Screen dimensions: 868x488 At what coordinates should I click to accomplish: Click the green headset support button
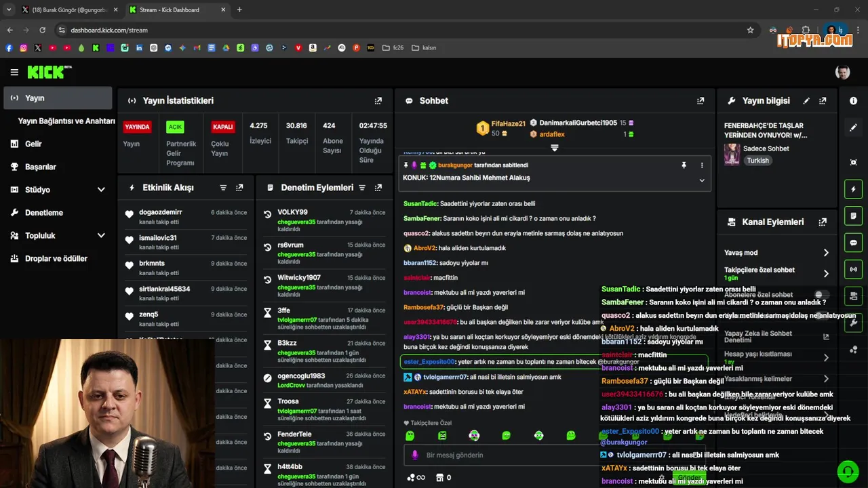pos(848,470)
